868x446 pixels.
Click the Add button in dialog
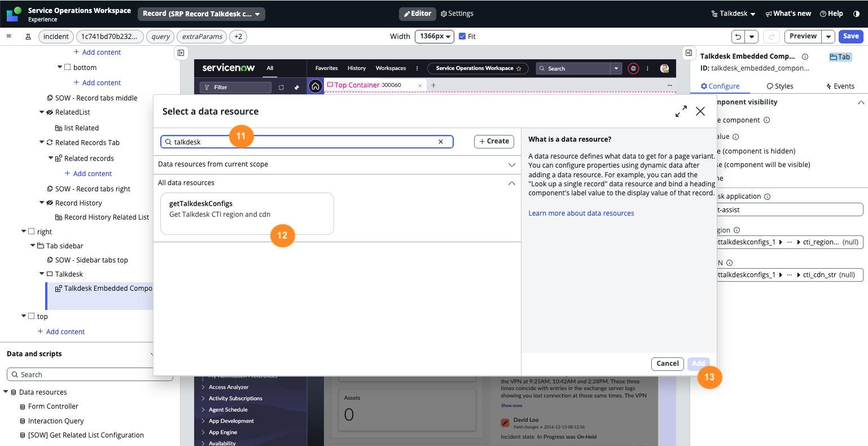coord(699,364)
